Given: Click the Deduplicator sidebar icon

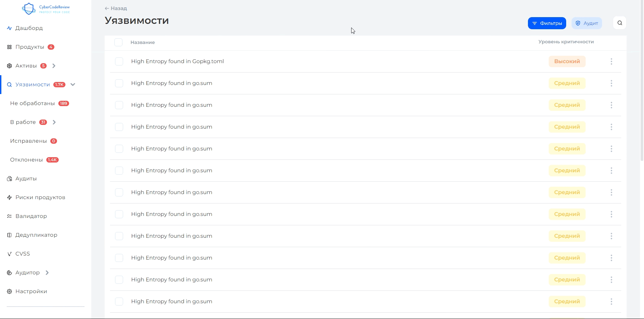Looking at the screenshot, I should 9,235.
